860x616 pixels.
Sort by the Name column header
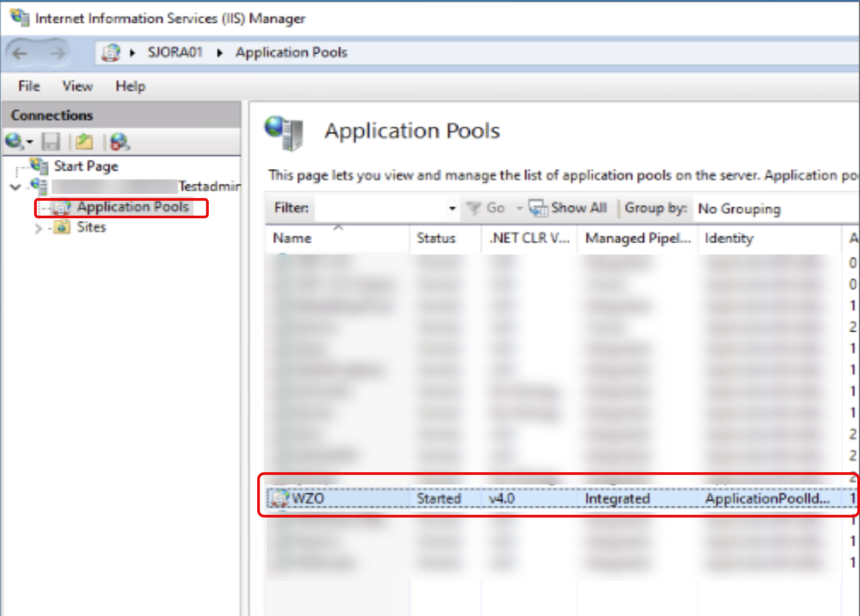pyautogui.click(x=292, y=239)
